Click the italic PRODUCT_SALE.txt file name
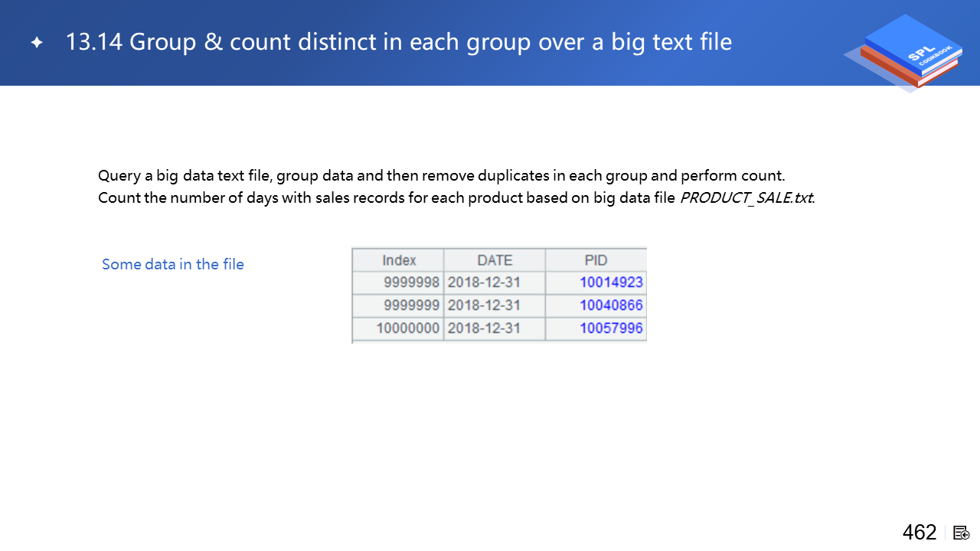Screen dimensions: 980x551 [746, 198]
